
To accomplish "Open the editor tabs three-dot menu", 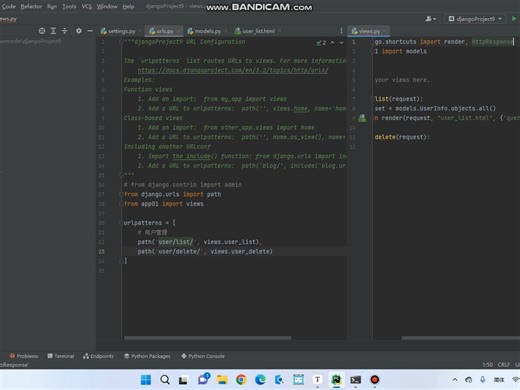I will 341,31.
